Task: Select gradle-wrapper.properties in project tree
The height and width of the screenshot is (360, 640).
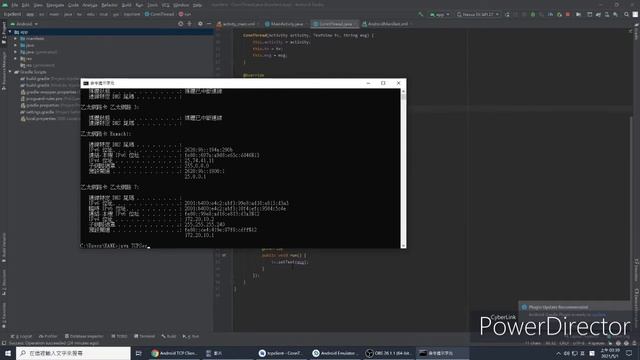Action: pyautogui.click(x=49, y=92)
